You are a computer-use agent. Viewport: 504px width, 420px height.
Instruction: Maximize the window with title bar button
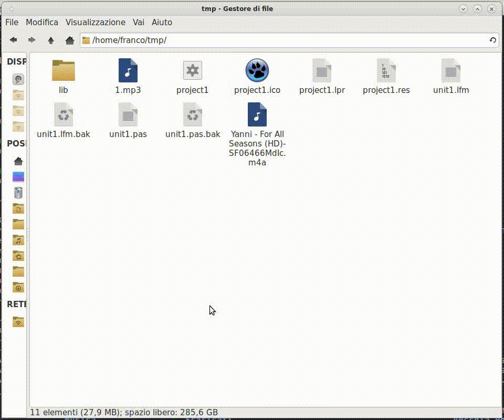477,9
